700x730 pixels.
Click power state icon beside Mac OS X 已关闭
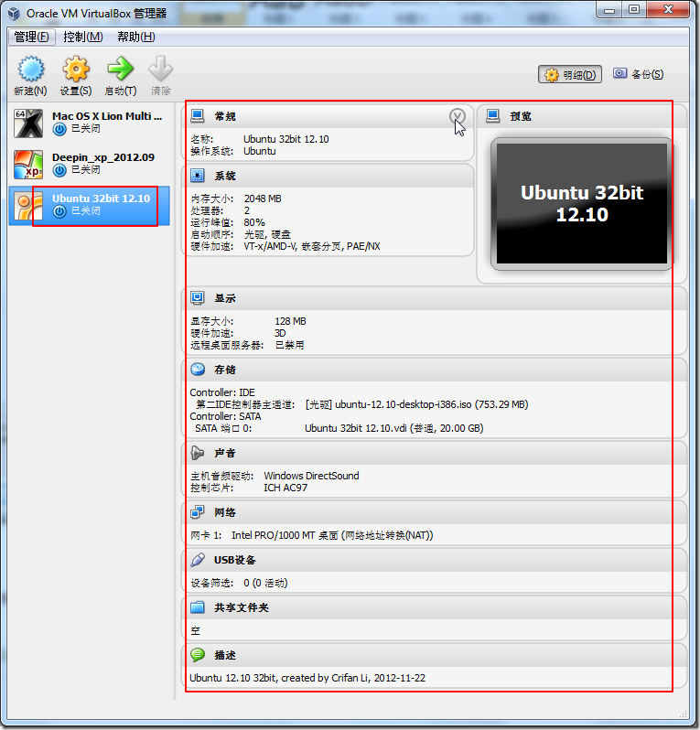(59, 129)
